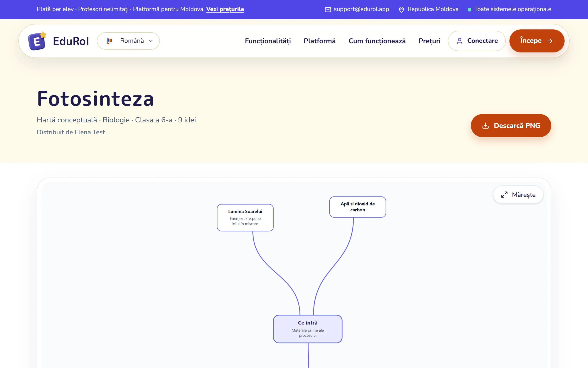This screenshot has height=368, width=588.
Task: Click the Conectare button label
Action: [x=483, y=41]
